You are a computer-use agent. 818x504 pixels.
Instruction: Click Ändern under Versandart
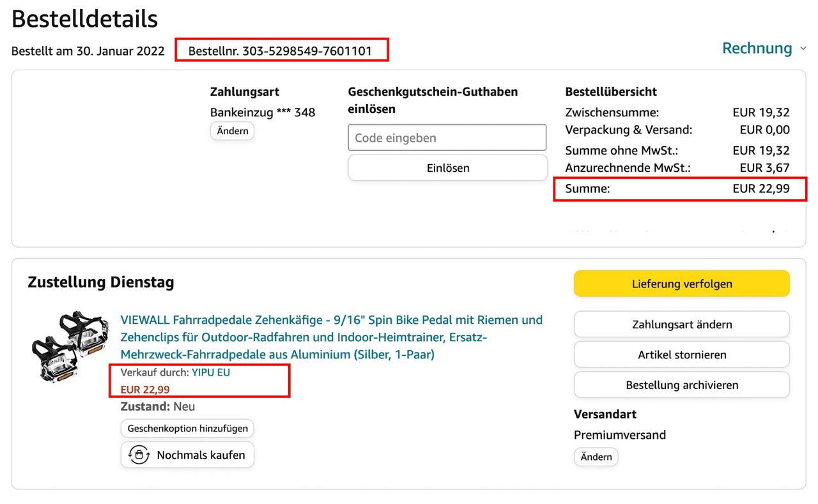(x=596, y=457)
